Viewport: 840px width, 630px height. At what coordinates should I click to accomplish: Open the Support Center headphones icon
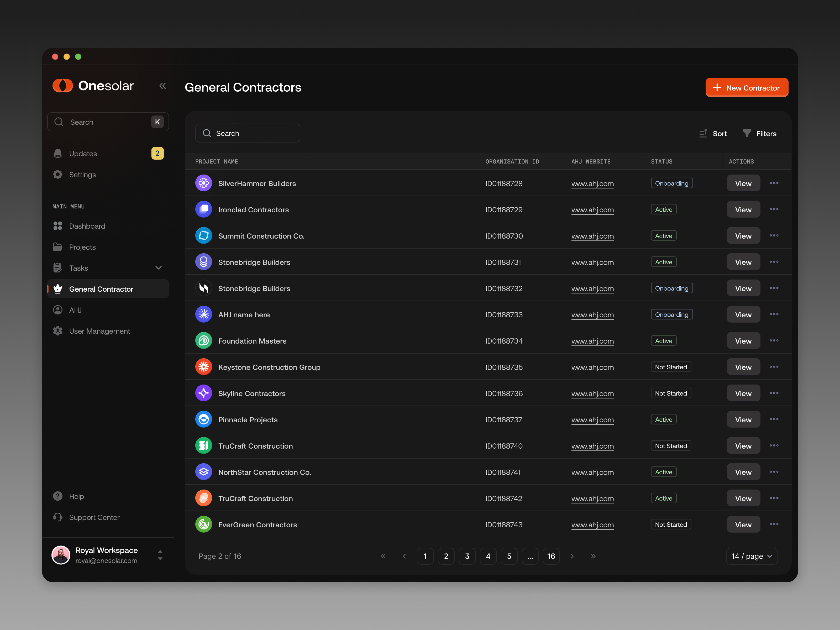58,517
